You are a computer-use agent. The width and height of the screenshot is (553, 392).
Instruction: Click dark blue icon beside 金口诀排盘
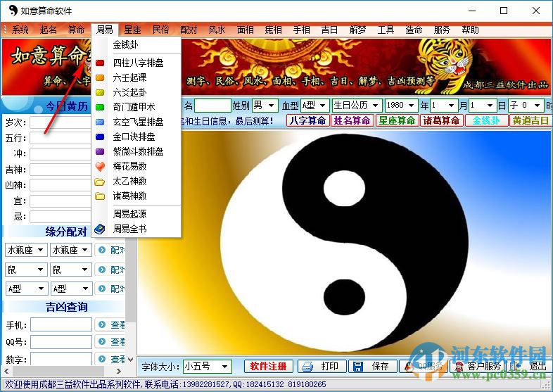pos(100,137)
